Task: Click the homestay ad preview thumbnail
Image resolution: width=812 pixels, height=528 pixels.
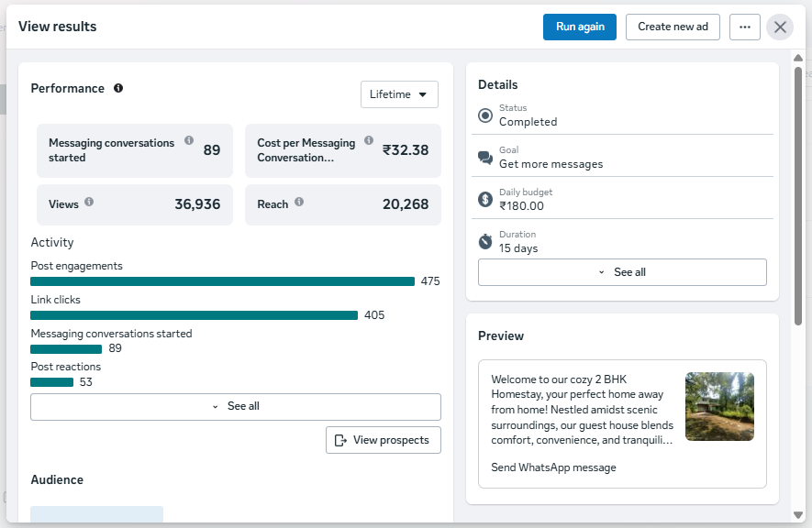Action: point(719,406)
